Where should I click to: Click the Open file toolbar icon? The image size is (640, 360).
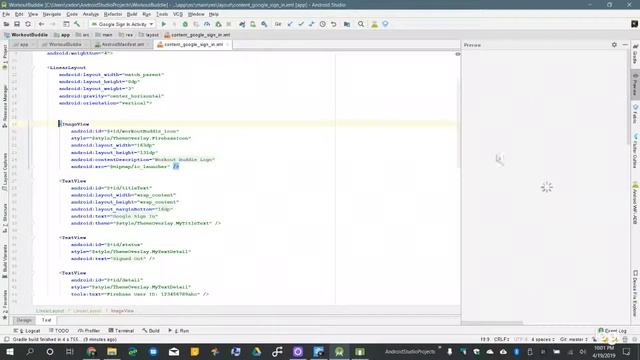(x=6, y=24)
